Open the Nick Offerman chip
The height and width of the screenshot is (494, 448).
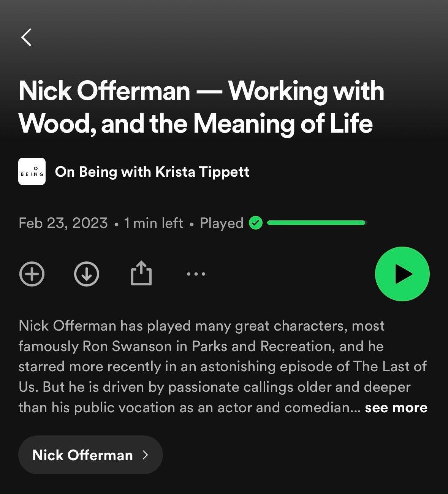pyautogui.click(x=90, y=455)
